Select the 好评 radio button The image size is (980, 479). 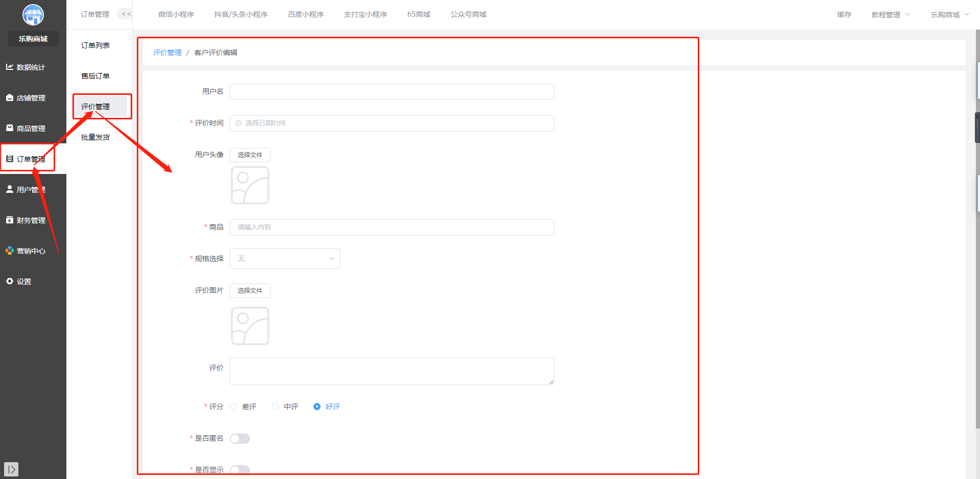coord(317,407)
